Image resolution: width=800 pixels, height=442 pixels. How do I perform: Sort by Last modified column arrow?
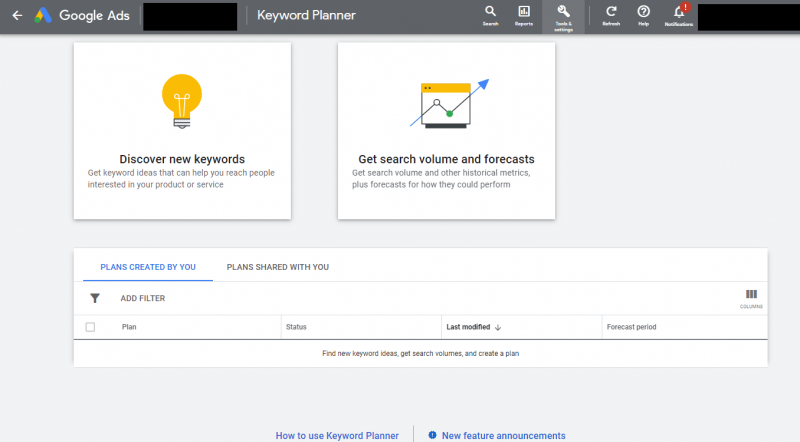pos(498,327)
